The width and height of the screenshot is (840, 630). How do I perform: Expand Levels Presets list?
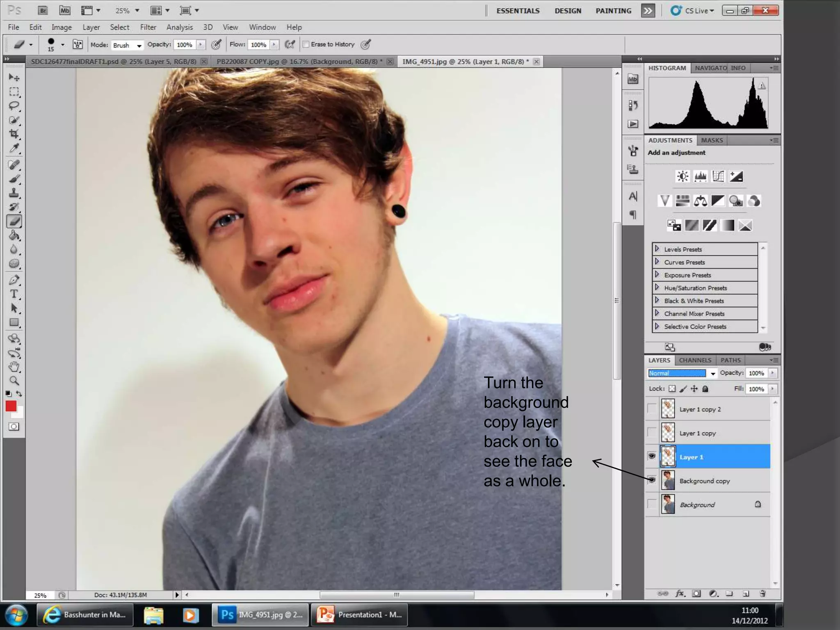657,249
